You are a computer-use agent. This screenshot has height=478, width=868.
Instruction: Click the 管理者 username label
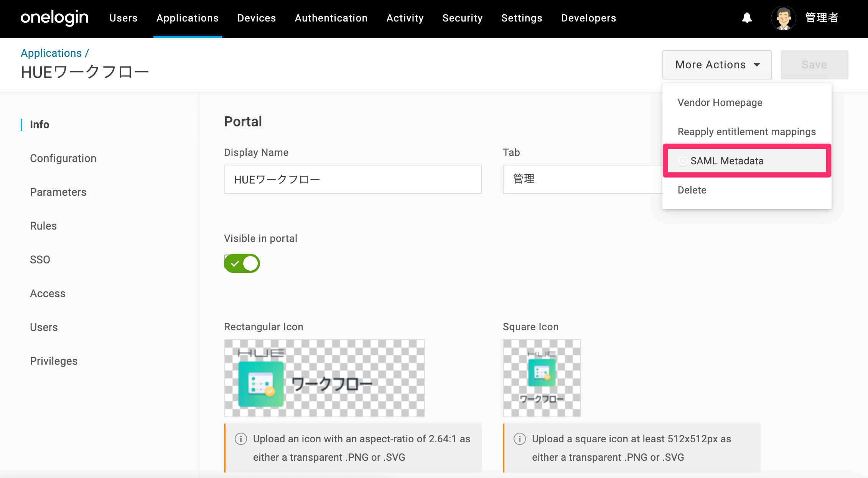[x=822, y=18]
